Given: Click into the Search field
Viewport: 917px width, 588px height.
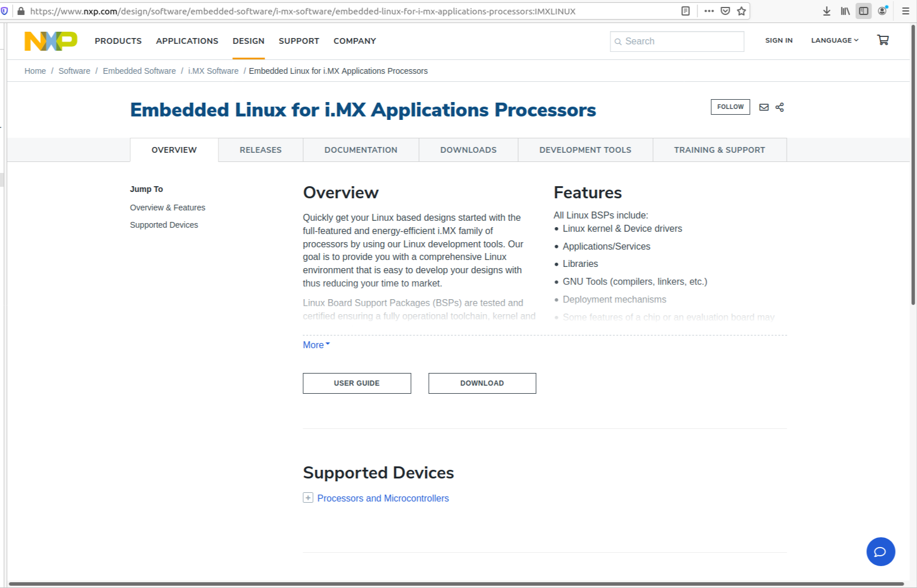Looking at the screenshot, I should pyautogui.click(x=677, y=42).
